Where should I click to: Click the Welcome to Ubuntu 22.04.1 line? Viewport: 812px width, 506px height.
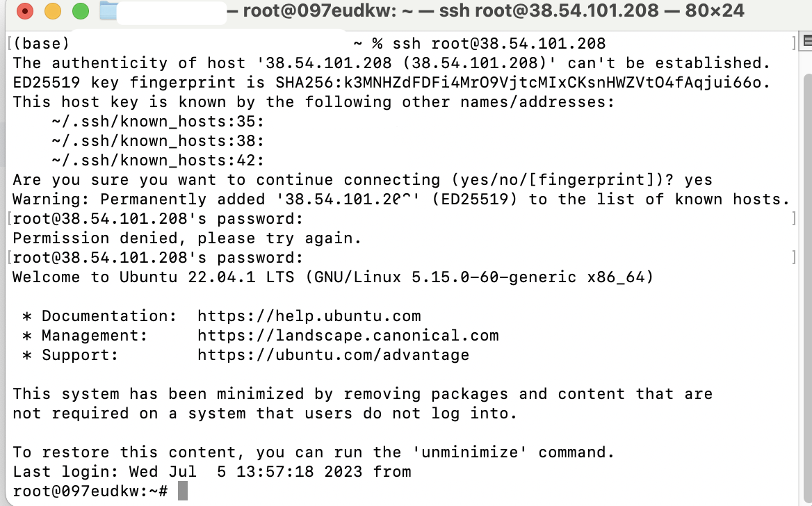[332, 277]
